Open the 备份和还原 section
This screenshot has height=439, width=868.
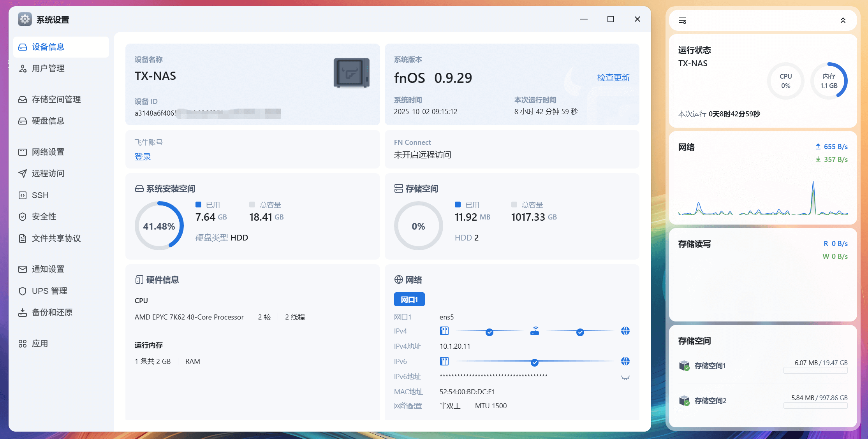point(52,313)
